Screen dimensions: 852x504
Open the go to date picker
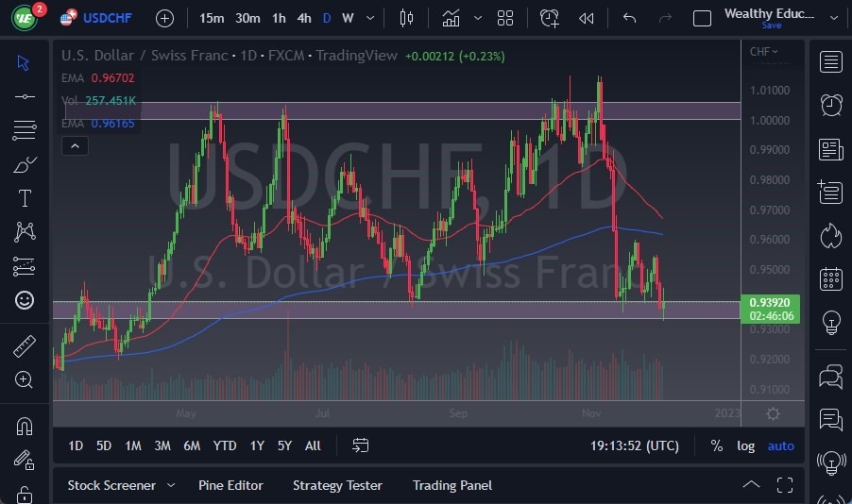pos(360,445)
